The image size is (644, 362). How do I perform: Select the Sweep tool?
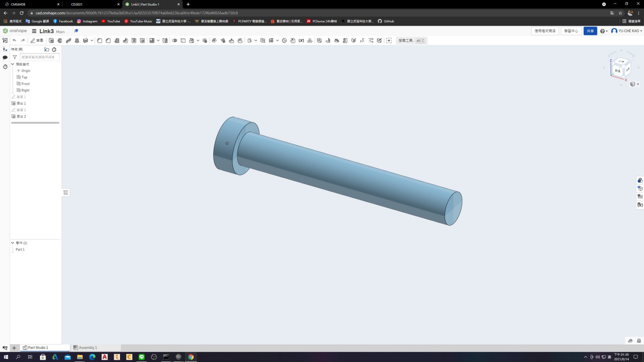pos(68,40)
